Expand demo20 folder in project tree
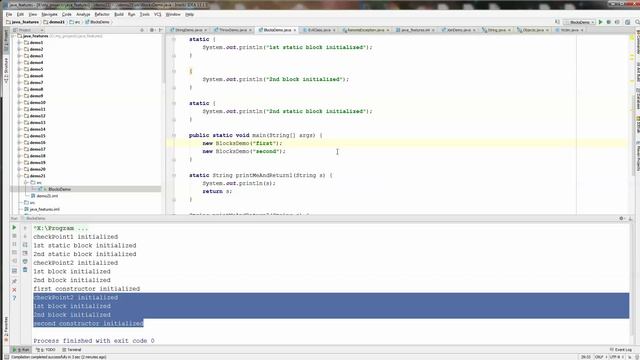Screen dimensions: 640x360 pos(19,169)
